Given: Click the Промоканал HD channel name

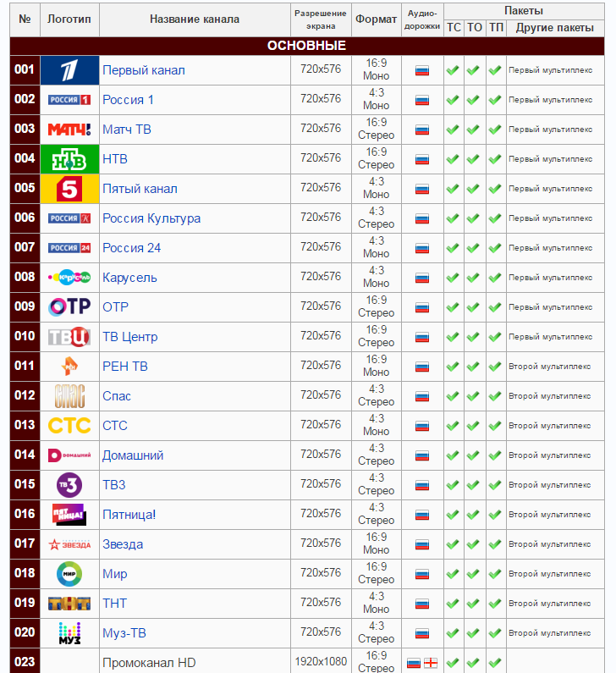Looking at the screenshot, I should pos(149,663).
